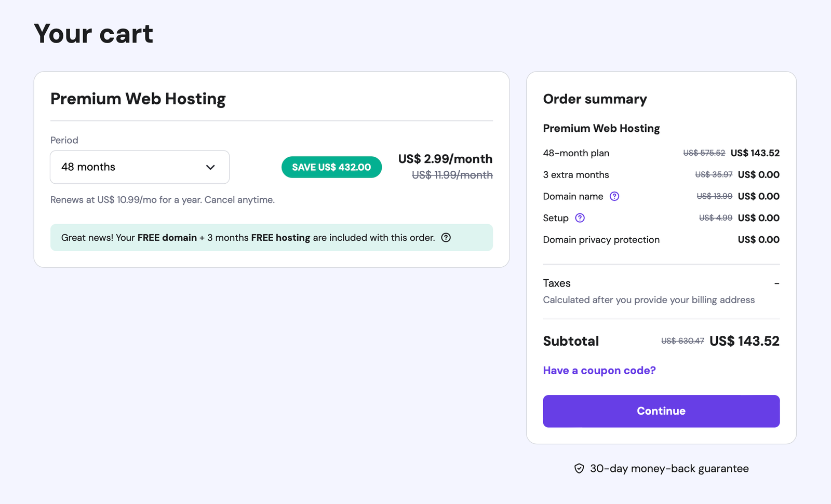Open the help tooltip next to Domain name
The image size is (831, 504).
(614, 196)
